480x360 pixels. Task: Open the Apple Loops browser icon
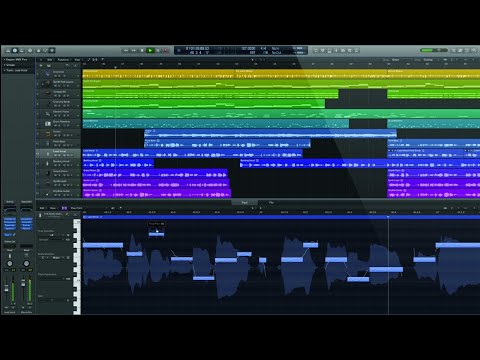coord(467,50)
